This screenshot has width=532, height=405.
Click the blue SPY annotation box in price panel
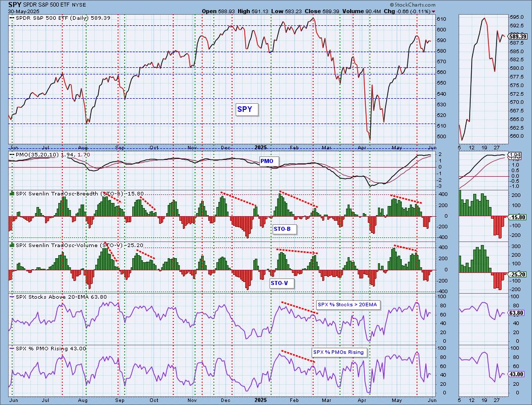[x=247, y=109]
